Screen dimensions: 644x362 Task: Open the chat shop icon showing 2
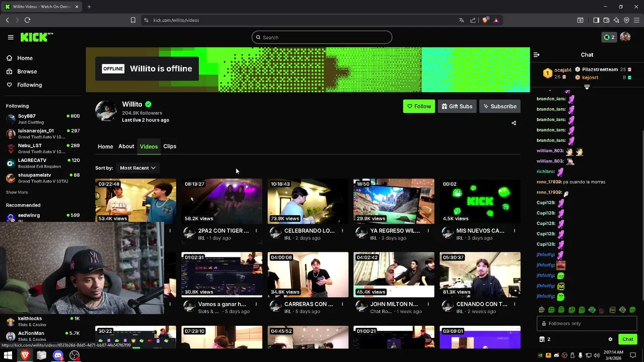[x=545, y=339]
